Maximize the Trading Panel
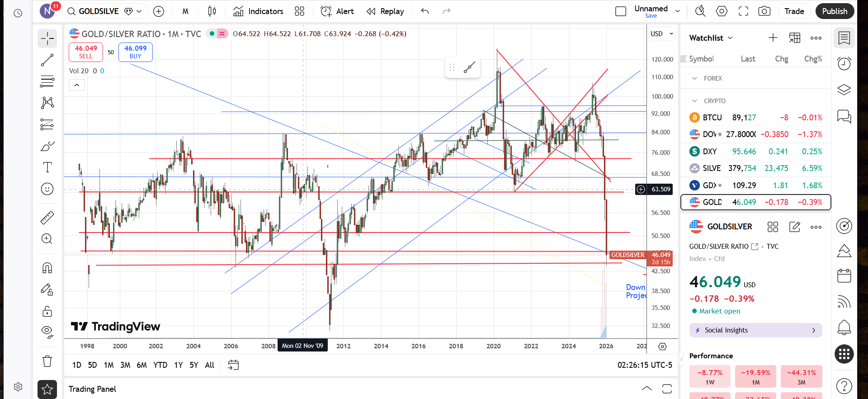868x399 pixels. [667, 389]
